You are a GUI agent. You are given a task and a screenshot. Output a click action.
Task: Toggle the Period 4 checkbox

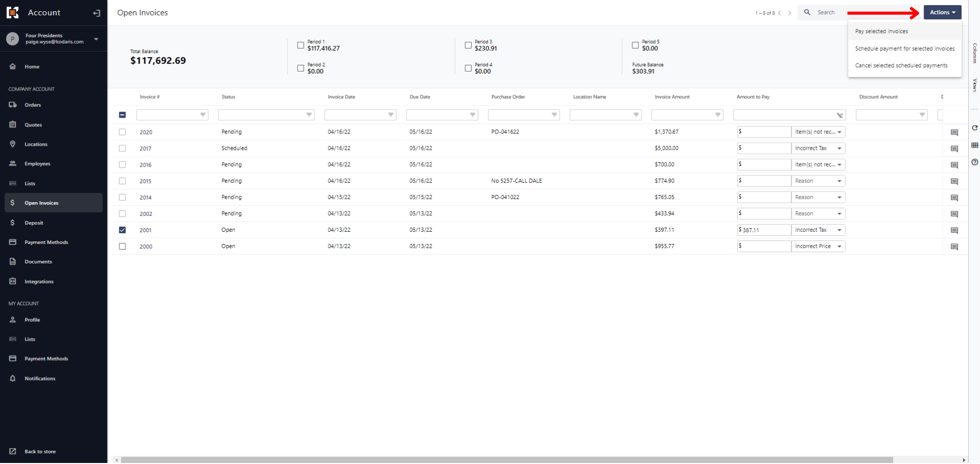pyautogui.click(x=468, y=68)
